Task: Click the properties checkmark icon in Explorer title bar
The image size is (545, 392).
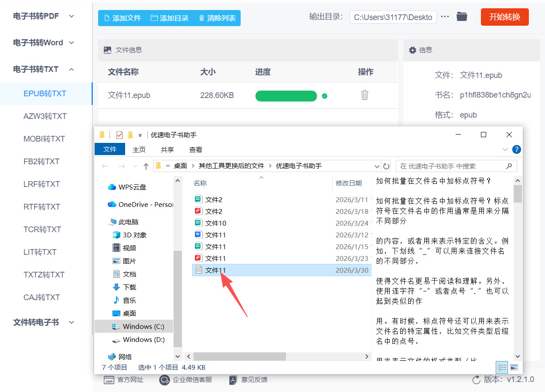Action: (119, 135)
